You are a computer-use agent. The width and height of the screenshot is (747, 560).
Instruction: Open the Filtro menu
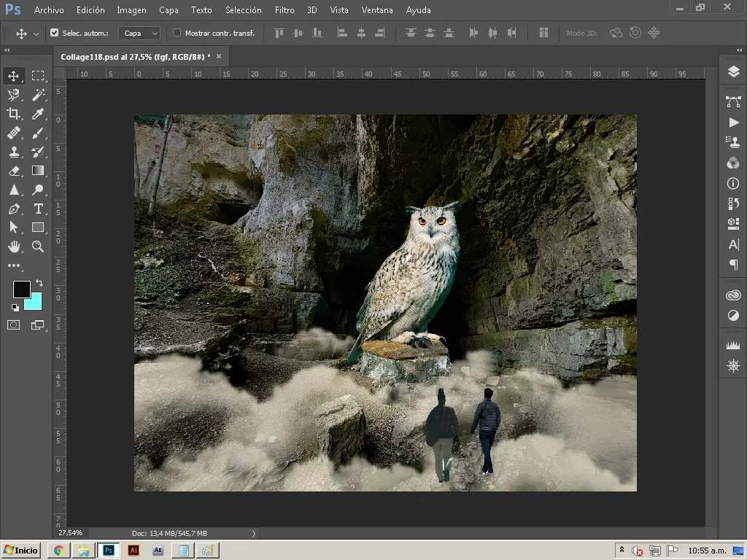click(285, 10)
